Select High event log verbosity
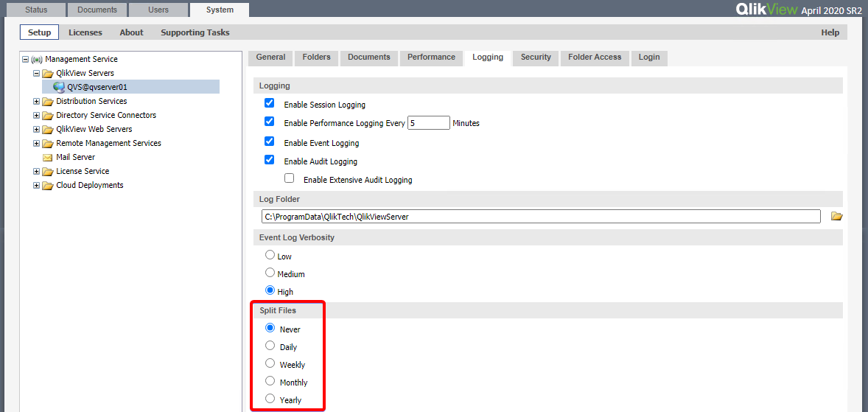This screenshot has height=412, width=868. pos(270,290)
